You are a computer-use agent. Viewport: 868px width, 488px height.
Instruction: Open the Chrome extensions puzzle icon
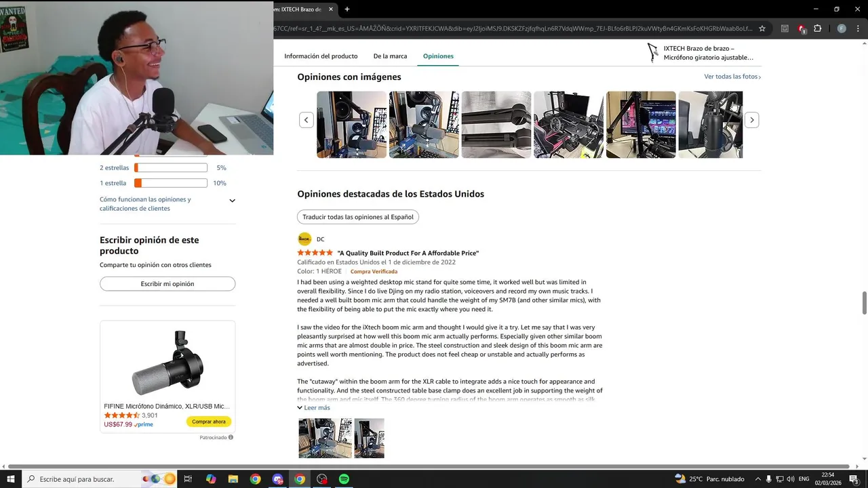coord(817,28)
